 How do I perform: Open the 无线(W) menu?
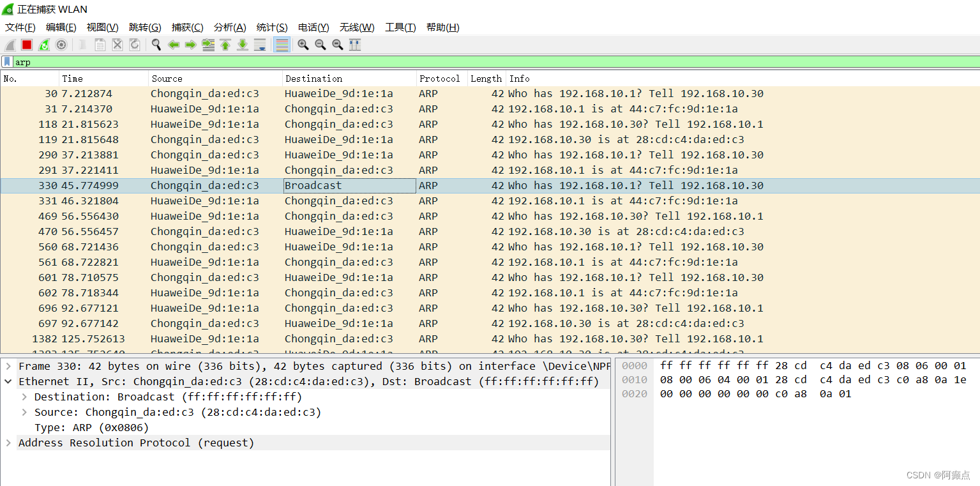(357, 27)
